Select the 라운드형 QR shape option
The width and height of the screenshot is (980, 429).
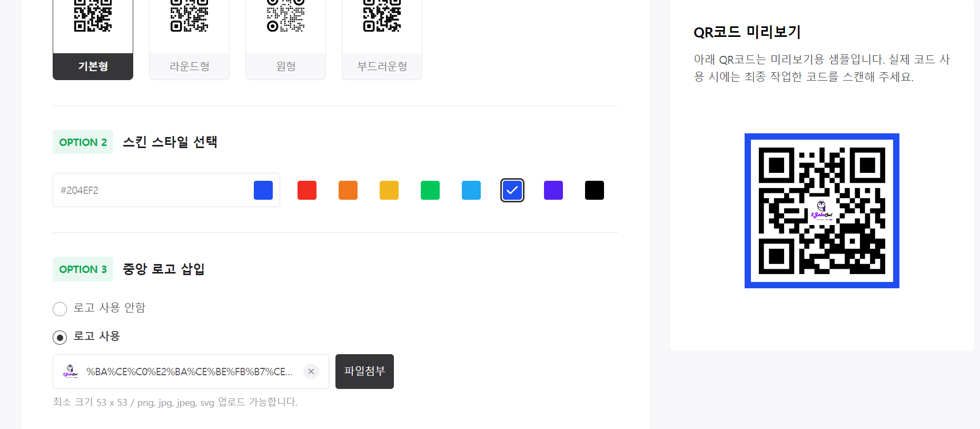[189, 40]
